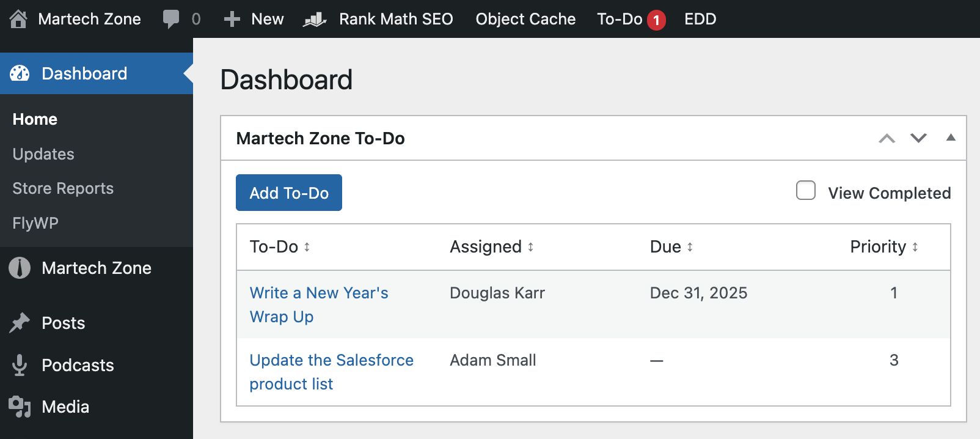This screenshot has height=439, width=980.
Task: Move the To-Do widget up
Action: click(x=887, y=138)
